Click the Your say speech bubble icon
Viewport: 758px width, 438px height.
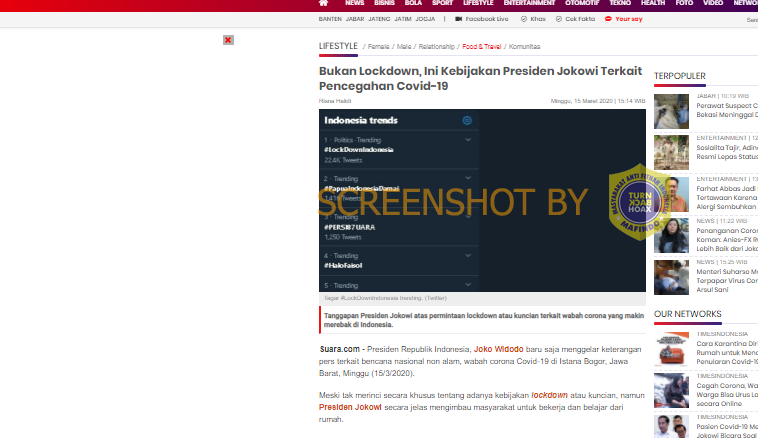pyautogui.click(x=608, y=19)
